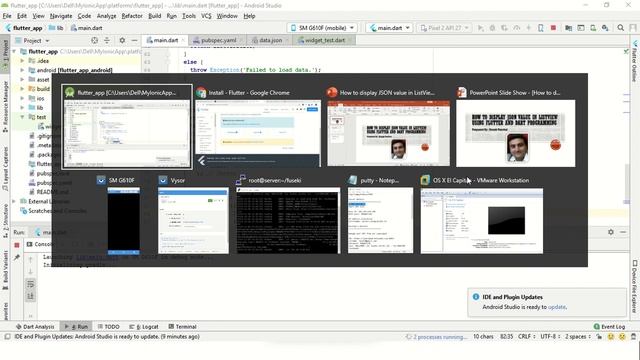Open the Structure side panel
640x360 pixels.
pyautogui.click(x=5, y=220)
